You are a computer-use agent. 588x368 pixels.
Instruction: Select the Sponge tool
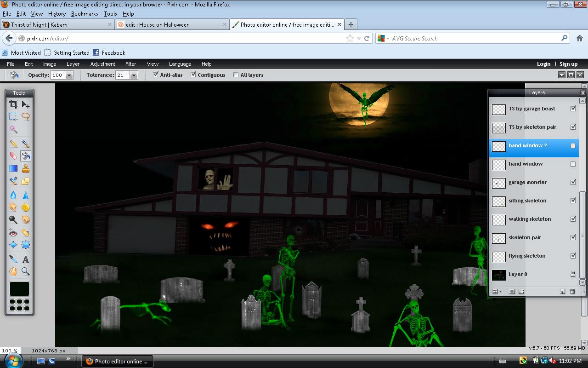(26, 207)
